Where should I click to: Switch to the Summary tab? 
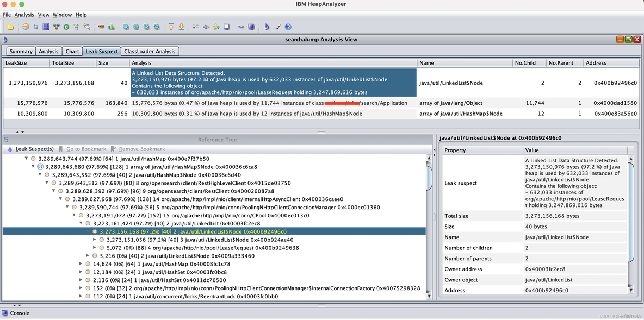pyautogui.click(x=21, y=51)
